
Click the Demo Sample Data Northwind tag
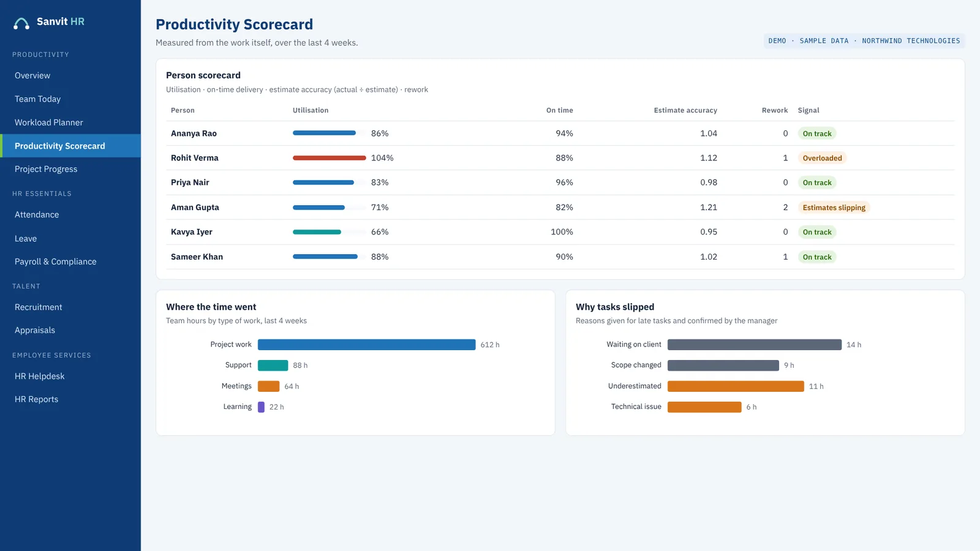[x=864, y=41]
